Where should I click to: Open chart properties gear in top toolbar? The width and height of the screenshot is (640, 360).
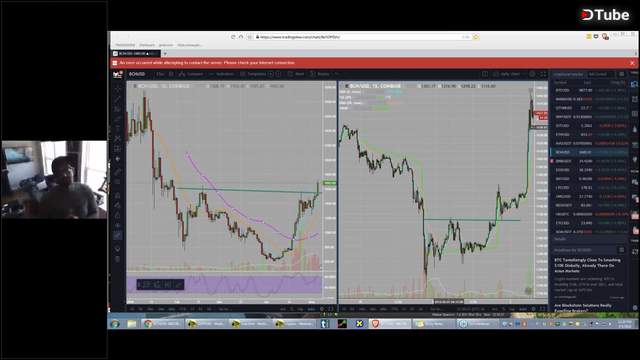[x=532, y=74]
